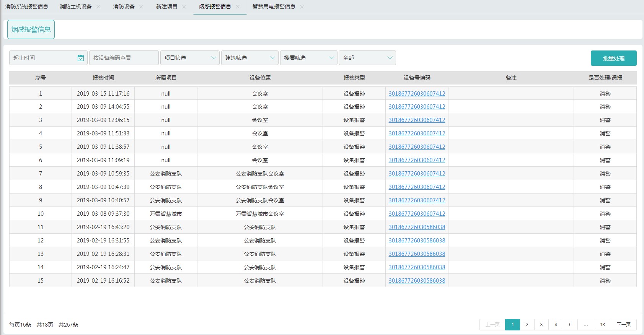Open device code link in row 13
Image resolution: width=644 pixels, height=335 pixels.
(417, 254)
